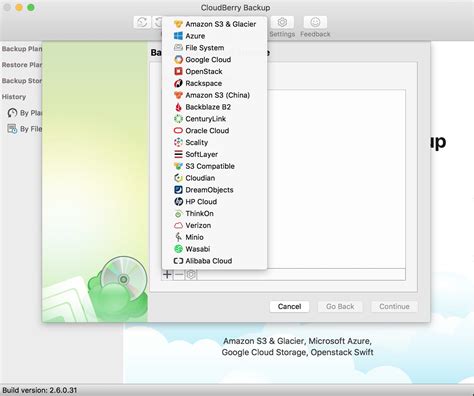The height and width of the screenshot is (396, 474).
Task: Click the minus remove storage icon
Action: pyautogui.click(x=179, y=274)
